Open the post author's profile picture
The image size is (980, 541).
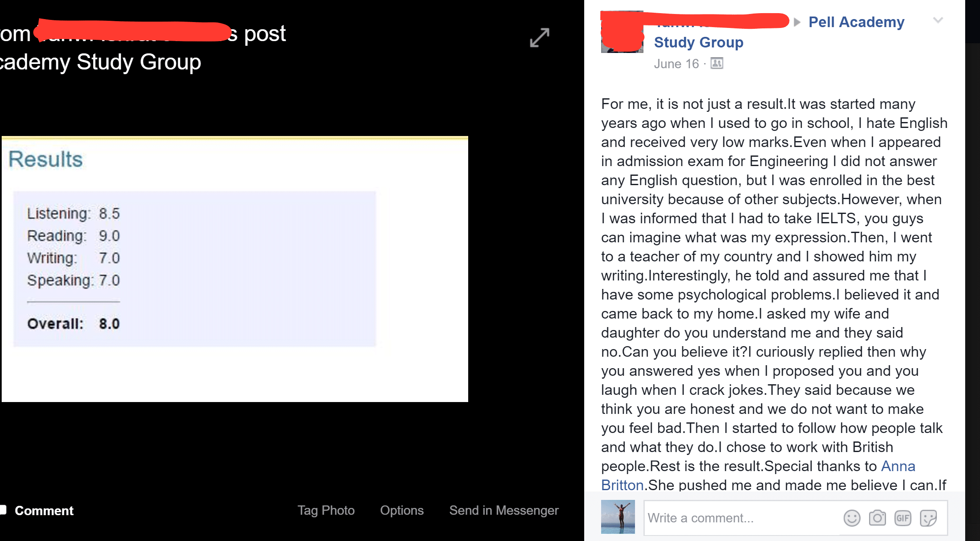pos(622,32)
